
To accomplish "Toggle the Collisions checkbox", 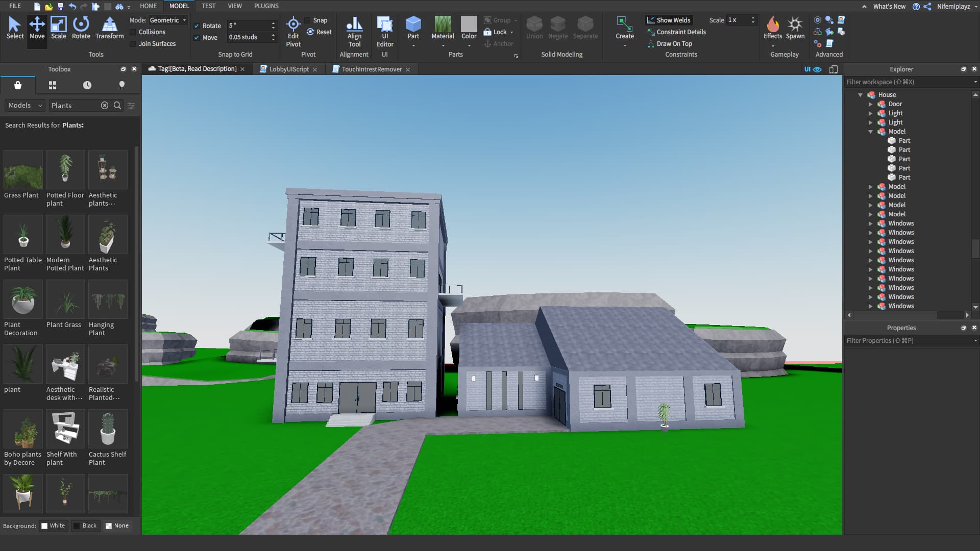I will click(x=133, y=32).
